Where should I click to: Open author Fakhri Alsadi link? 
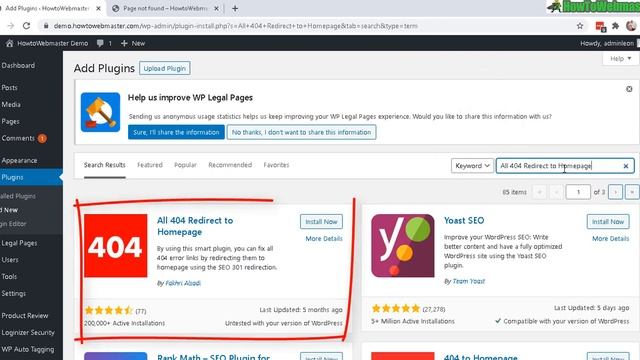point(183,283)
